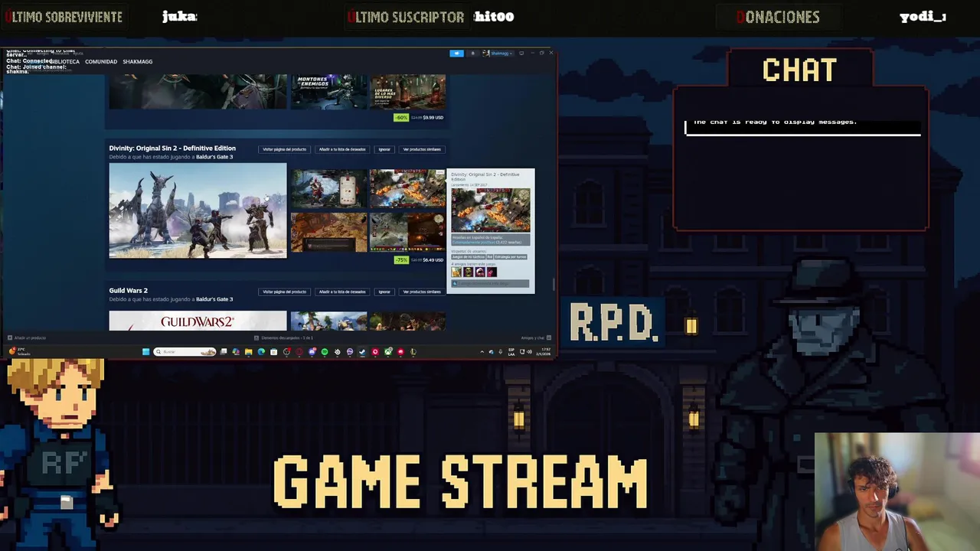This screenshot has width=980, height=551.
Task: Open Microsoft Store from taskbar
Action: pos(273,352)
